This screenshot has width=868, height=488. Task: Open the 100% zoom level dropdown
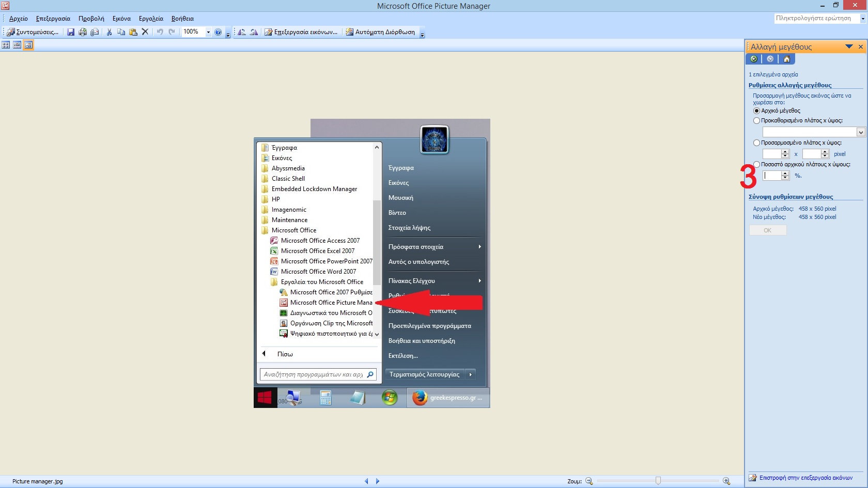tap(208, 32)
